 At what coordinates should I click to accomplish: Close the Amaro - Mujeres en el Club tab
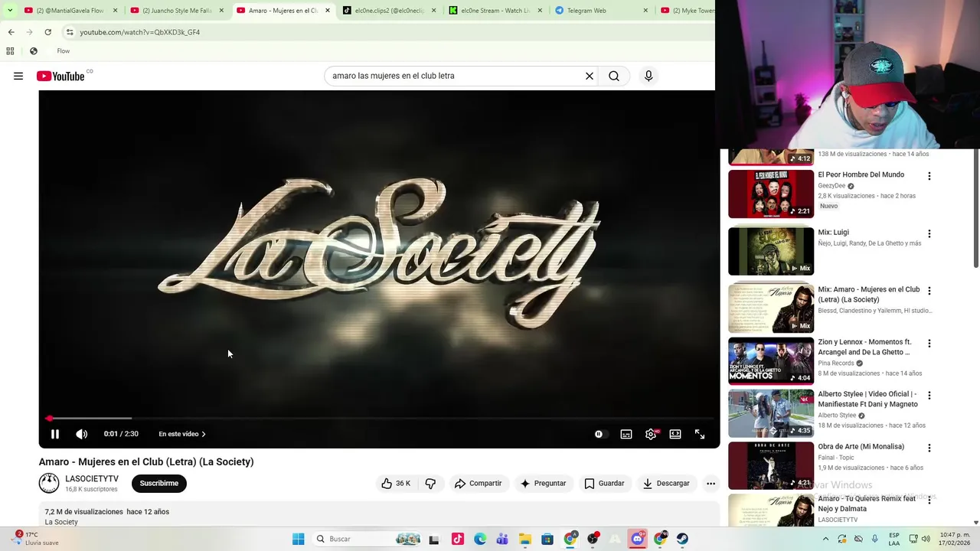point(328,11)
